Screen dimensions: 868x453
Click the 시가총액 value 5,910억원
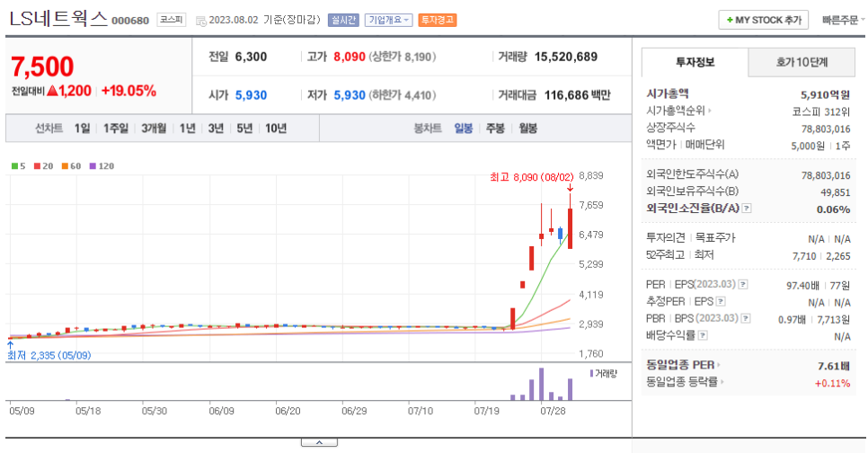tap(826, 94)
